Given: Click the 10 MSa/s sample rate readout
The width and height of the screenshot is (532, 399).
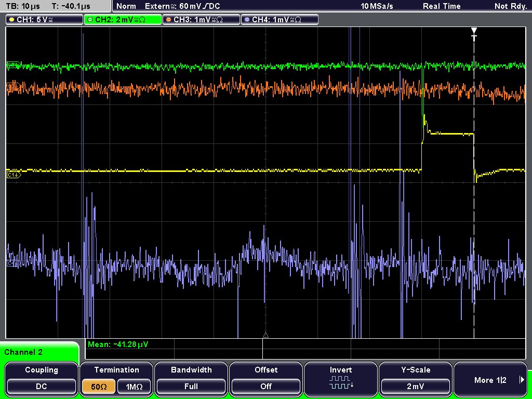Looking at the screenshot, I should click(x=377, y=6).
